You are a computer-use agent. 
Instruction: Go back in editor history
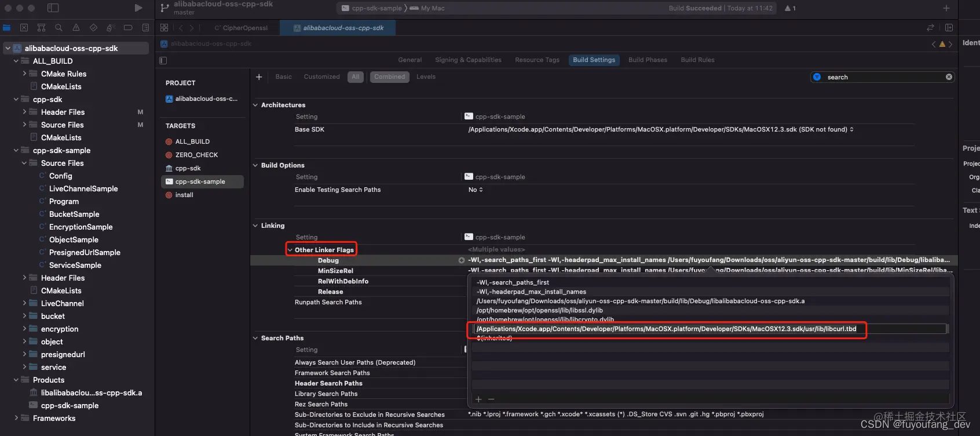click(x=181, y=28)
